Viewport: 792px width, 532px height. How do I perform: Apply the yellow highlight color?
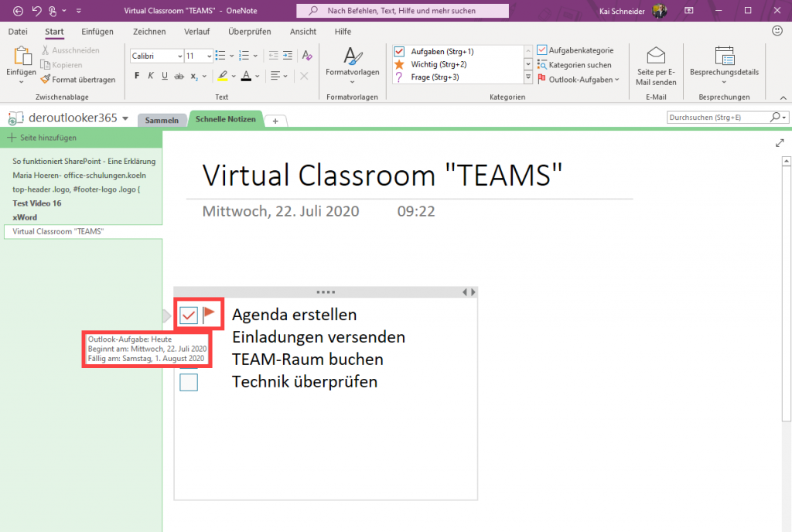click(222, 77)
